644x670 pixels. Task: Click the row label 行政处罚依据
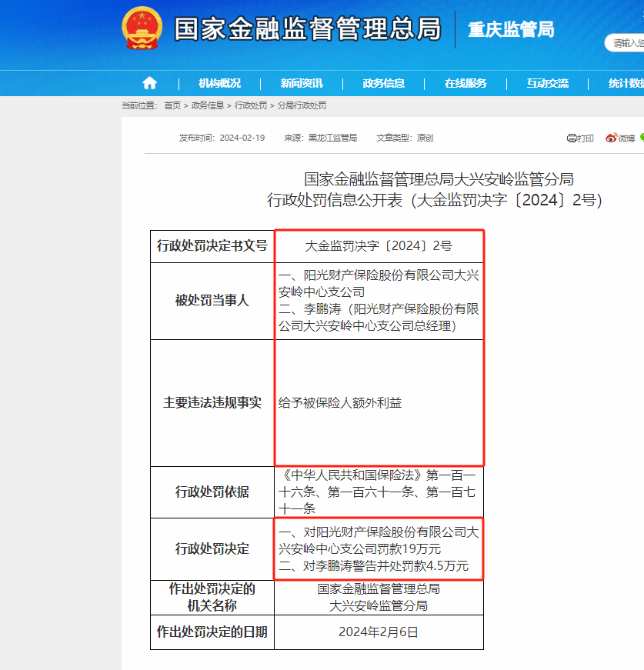pos(212,492)
